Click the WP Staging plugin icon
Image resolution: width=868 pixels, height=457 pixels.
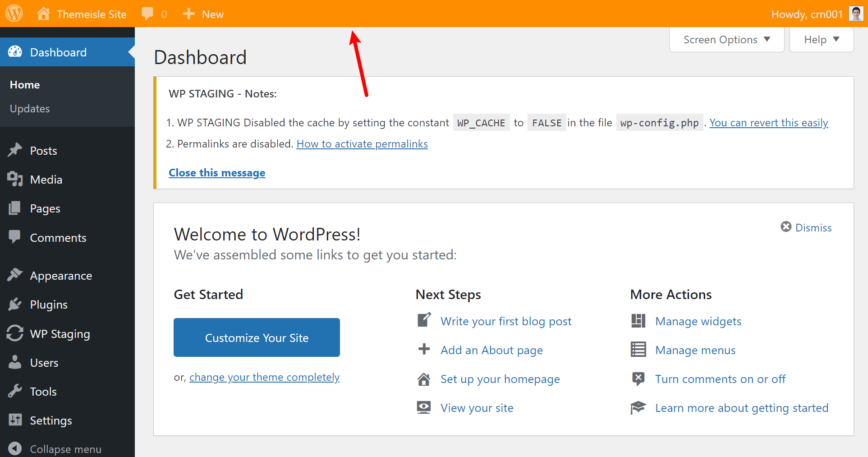tap(15, 333)
